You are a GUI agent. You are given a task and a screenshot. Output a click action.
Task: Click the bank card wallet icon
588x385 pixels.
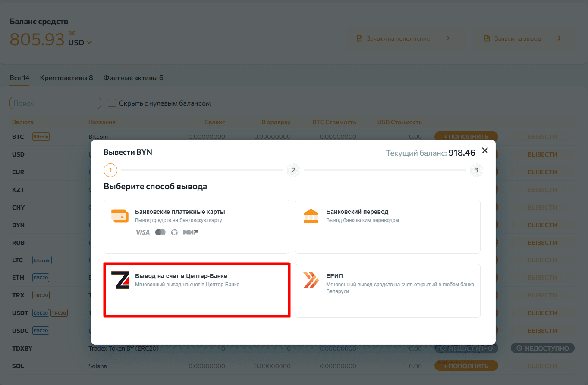[x=119, y=216]
